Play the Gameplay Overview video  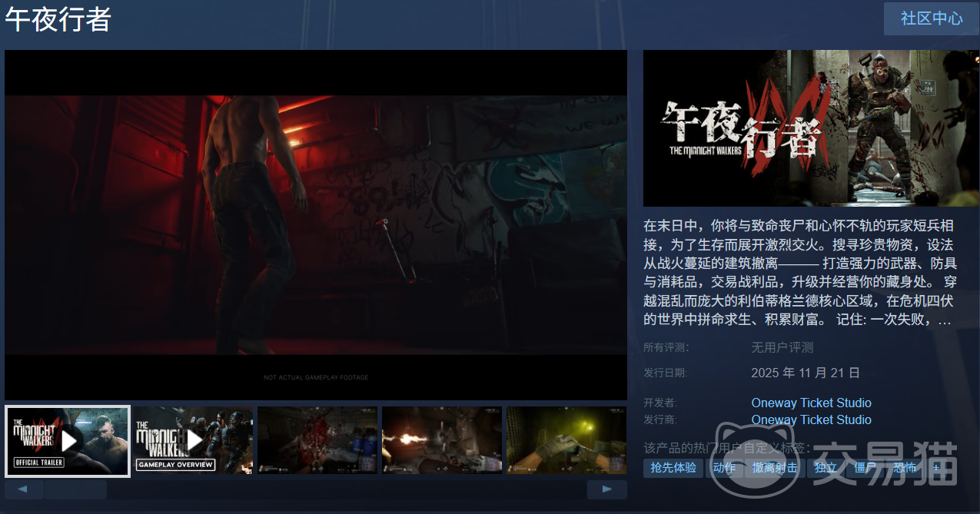point(192,440)
